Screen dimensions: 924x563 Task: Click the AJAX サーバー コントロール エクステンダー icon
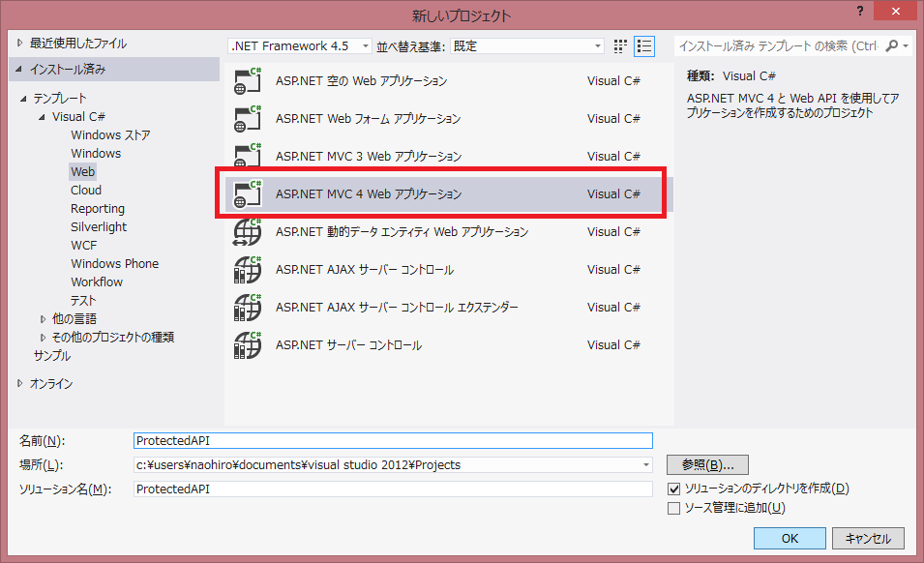[248, 307]
